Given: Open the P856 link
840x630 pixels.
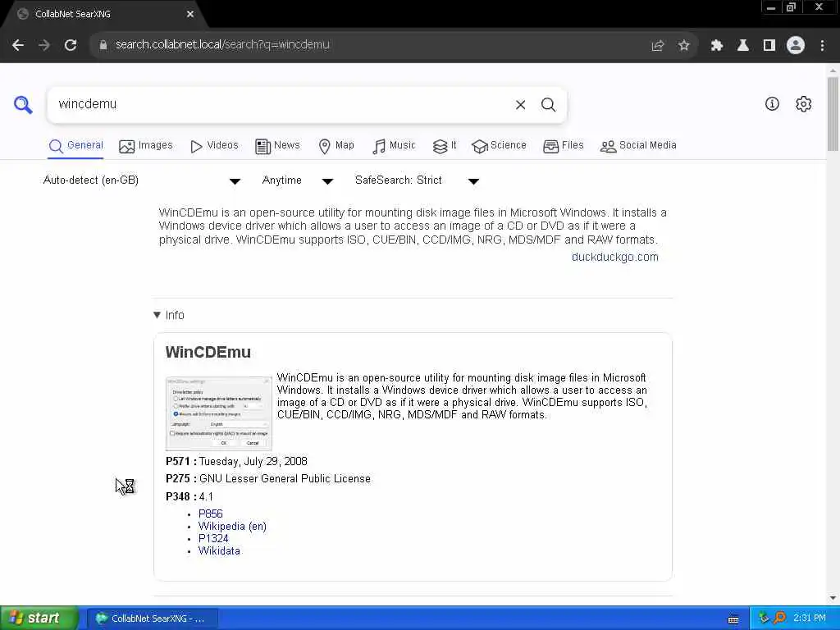Looking at the screenshot, I should click(211, 514).
